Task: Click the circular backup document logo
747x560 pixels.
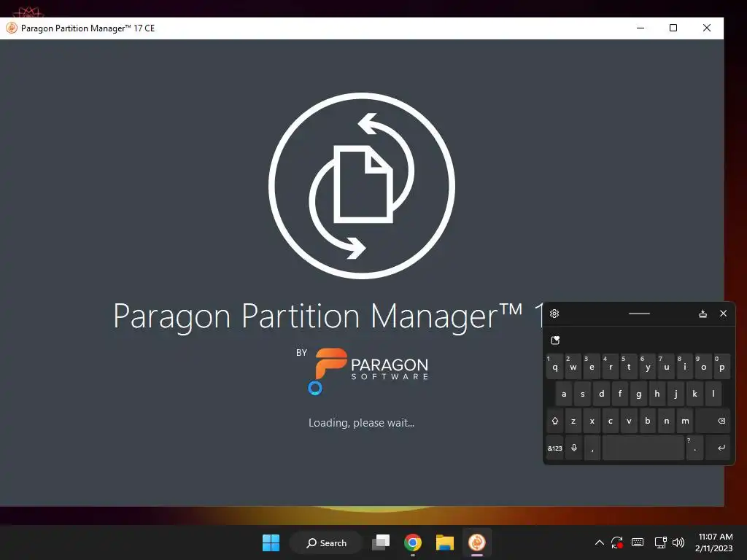Action: point(362,186)
